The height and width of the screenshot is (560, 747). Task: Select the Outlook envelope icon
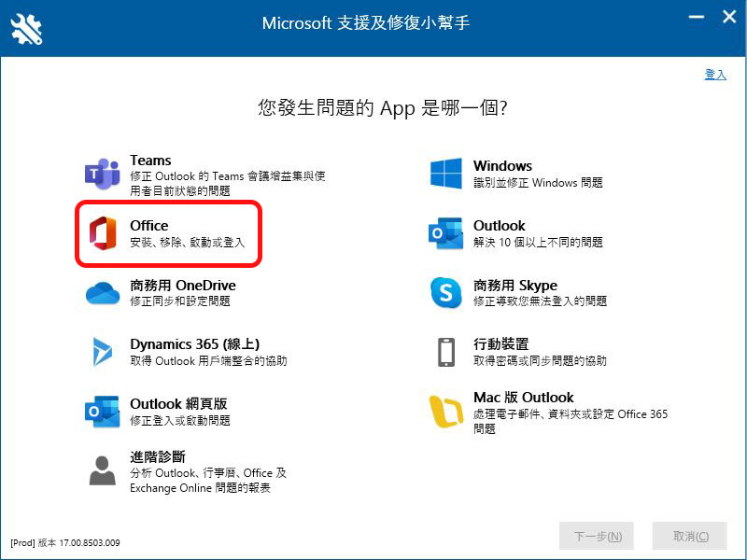(446, 233)
